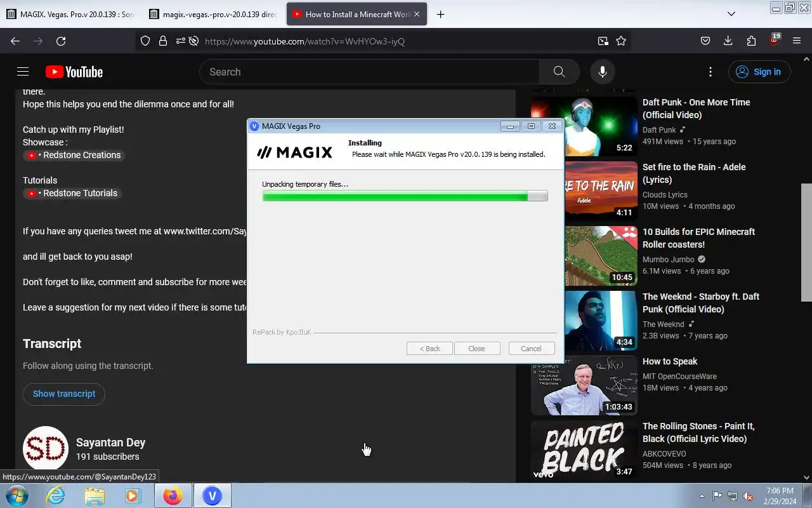Show hidden system tray icons
The image size is (812, 508).
click(702, 496)
